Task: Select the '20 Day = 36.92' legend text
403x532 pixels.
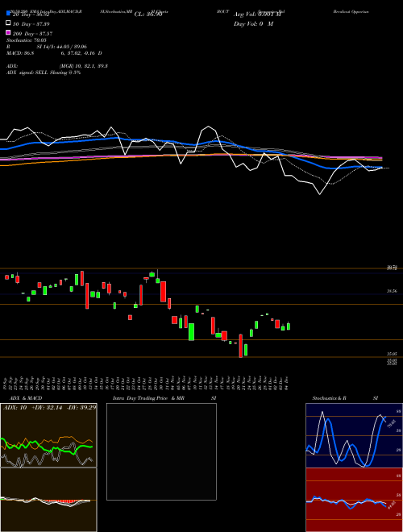Action: pyautogui.click(x=31, y=15)
